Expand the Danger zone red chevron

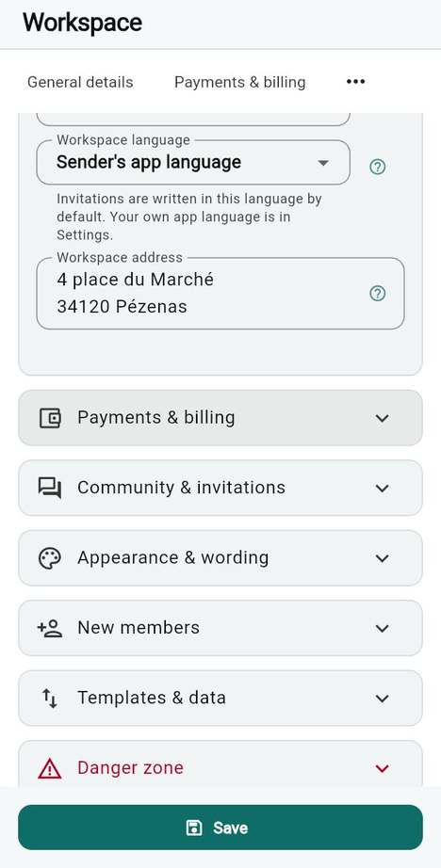pos(383,768)
